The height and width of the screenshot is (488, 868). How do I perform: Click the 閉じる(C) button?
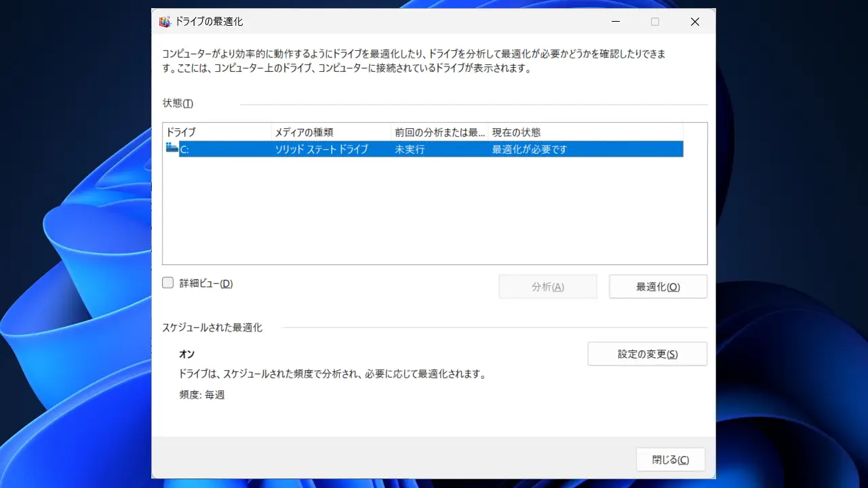670,460
